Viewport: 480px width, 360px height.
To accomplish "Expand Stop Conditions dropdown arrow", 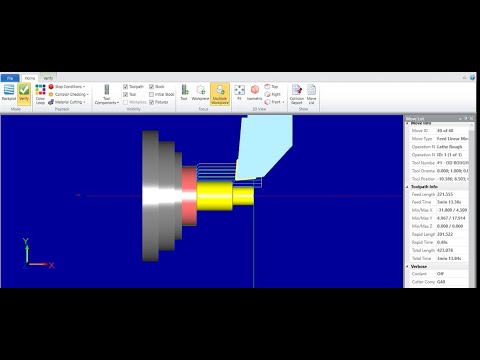I will (x=84, y=87).
